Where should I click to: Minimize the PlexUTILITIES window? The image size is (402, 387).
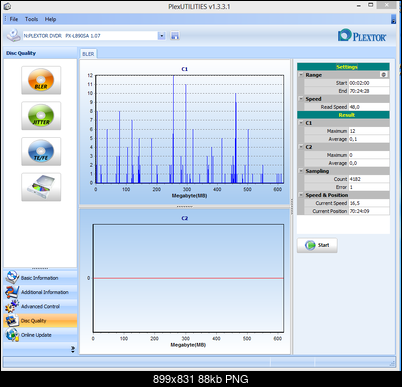click(x=359, y=6)
